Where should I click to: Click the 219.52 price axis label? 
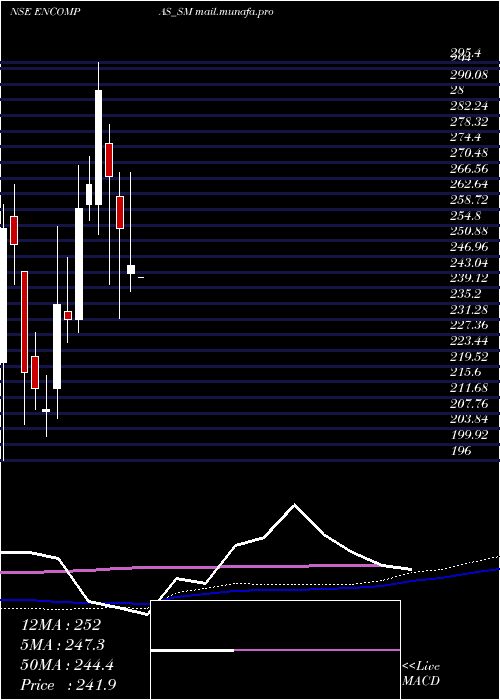click(x=469, y=357)
